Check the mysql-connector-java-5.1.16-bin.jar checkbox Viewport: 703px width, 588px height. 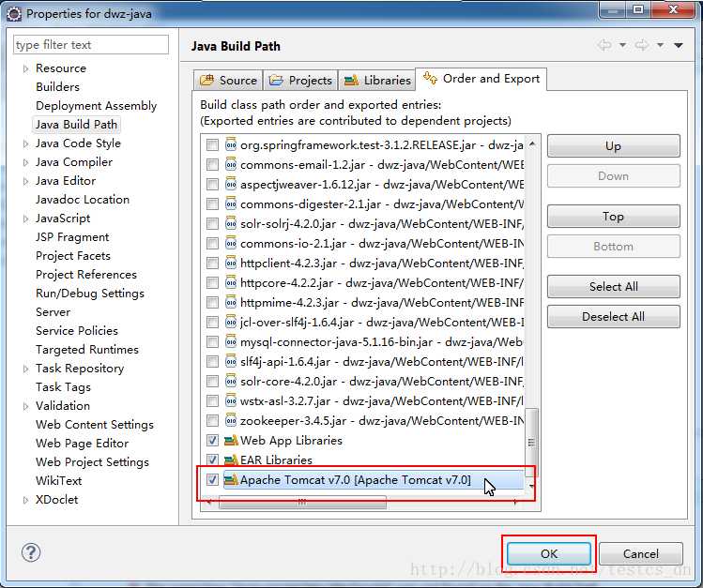pyautogui.click(x=212, y=342)
